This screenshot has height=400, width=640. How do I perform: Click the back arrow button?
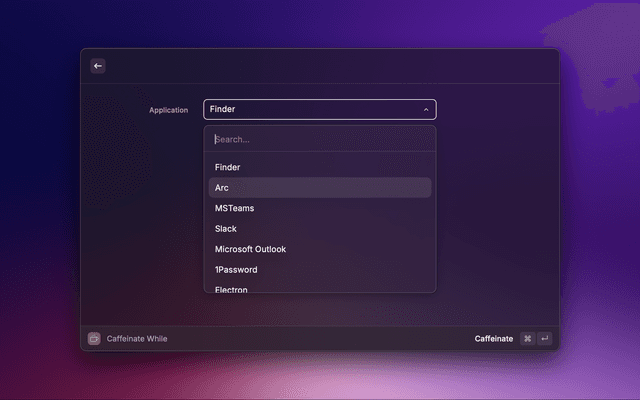pyautogui.click(x=98, y=66)
